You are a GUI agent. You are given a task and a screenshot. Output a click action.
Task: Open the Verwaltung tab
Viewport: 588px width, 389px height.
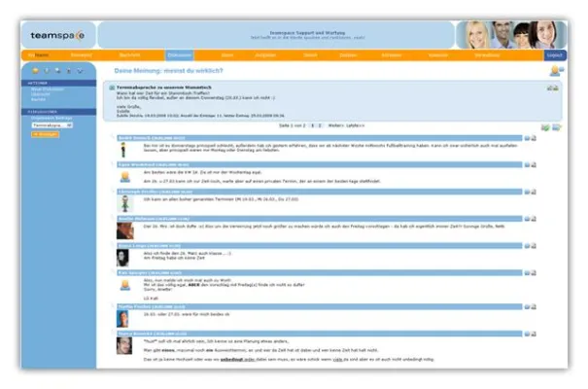487,55
